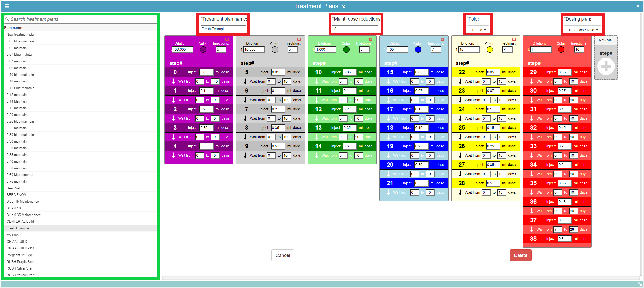
Task: Open the hamburger menu icon
Action: (x=7, y=6)
